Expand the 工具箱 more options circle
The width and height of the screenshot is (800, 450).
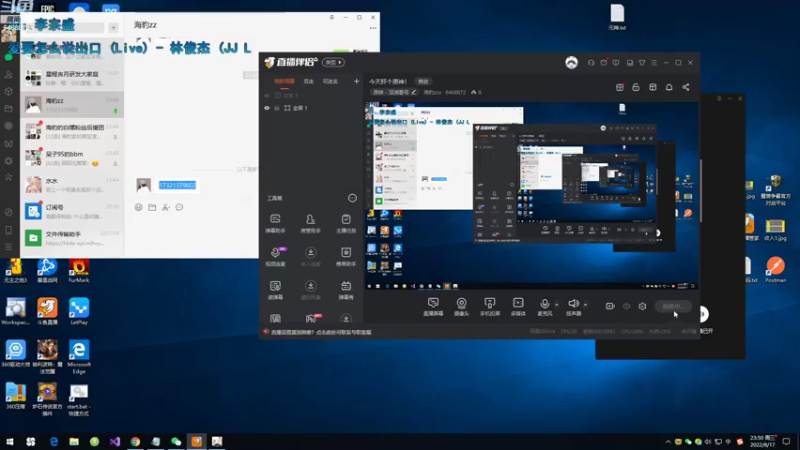click(352, 198)
